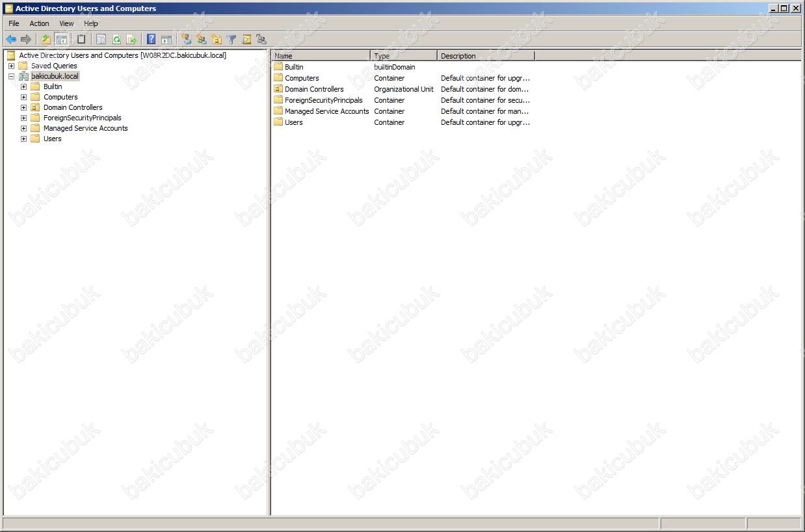This screenshot has width=805, height=532.
Task: Select Builtin name in list pane
Action: 294,67
